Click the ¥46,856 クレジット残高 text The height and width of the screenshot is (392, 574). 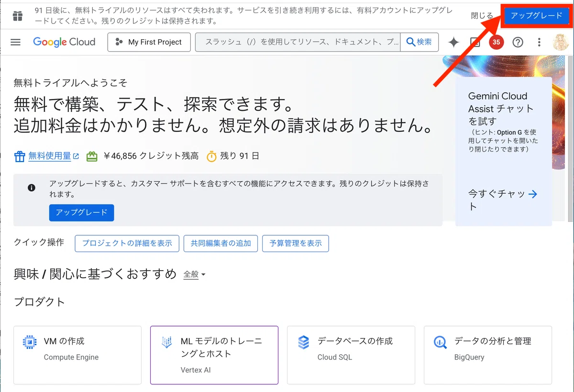[151, 156]
